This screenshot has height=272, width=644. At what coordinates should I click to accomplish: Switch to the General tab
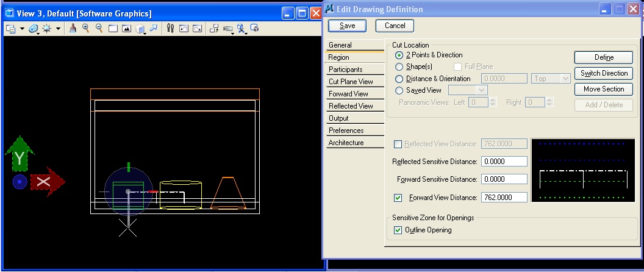click(354, 45)
